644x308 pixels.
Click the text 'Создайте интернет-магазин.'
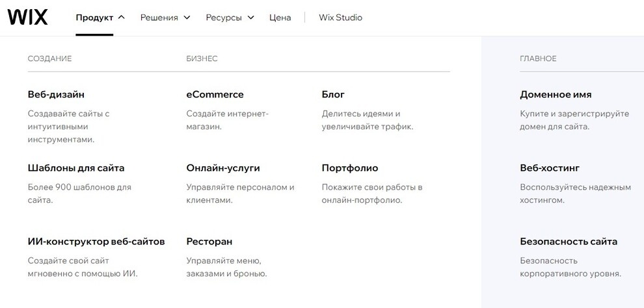pyautogui.click(x=227, y=120)
